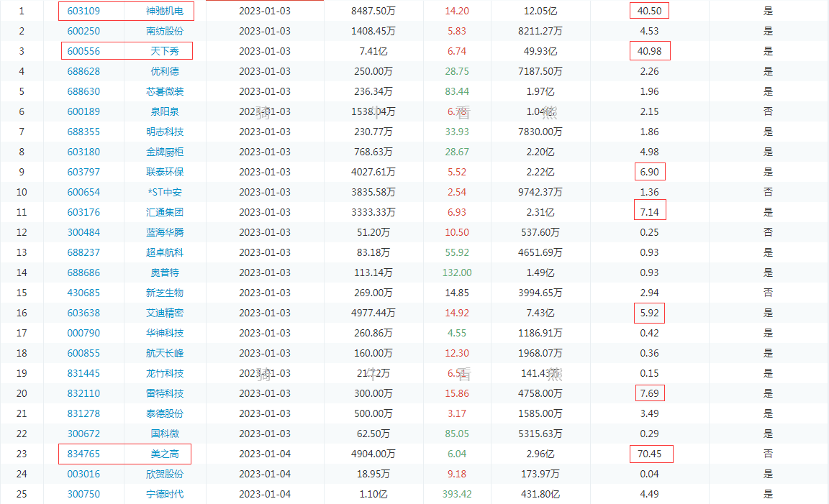
Task: Open the 南纺股份 stock page
Action: [164, 31]
